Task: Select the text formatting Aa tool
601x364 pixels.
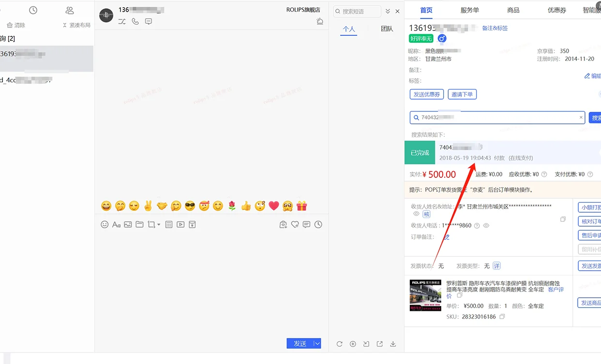Action: tap(117, 224)
